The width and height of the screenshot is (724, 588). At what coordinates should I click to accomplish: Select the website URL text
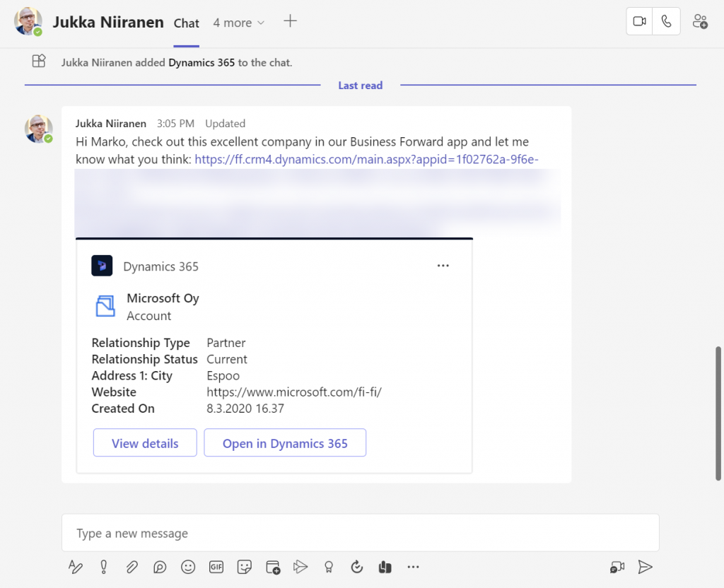[x=294, y=392]
